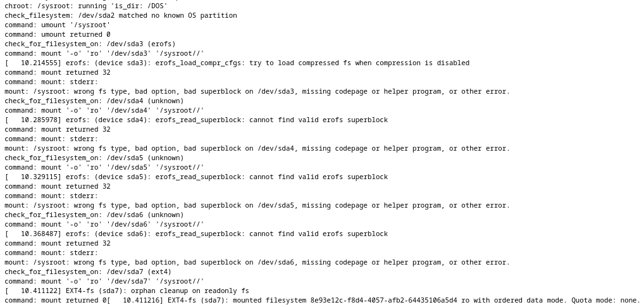The width and height of the screenshot is (644, 307).
Task: Click the umount '/sysroot' command line
Action: point(57,25)
